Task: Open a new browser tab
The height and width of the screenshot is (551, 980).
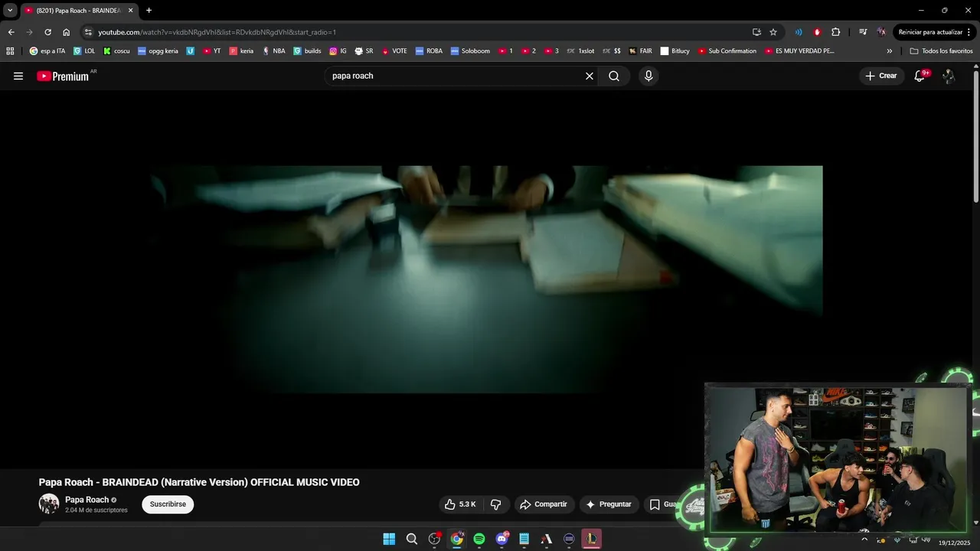Action: [149, 11]
